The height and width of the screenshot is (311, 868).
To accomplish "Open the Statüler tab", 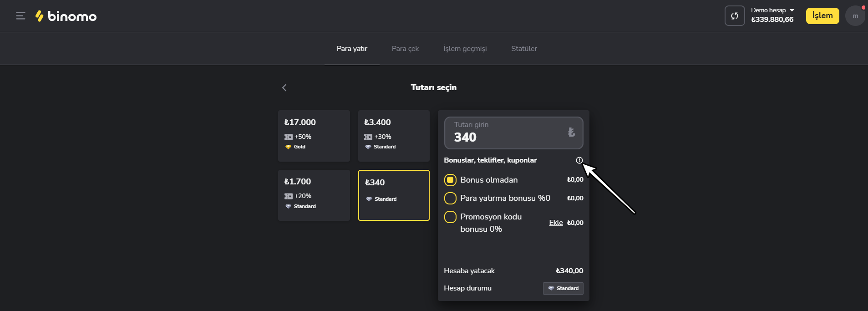I will tap(524, 49).
